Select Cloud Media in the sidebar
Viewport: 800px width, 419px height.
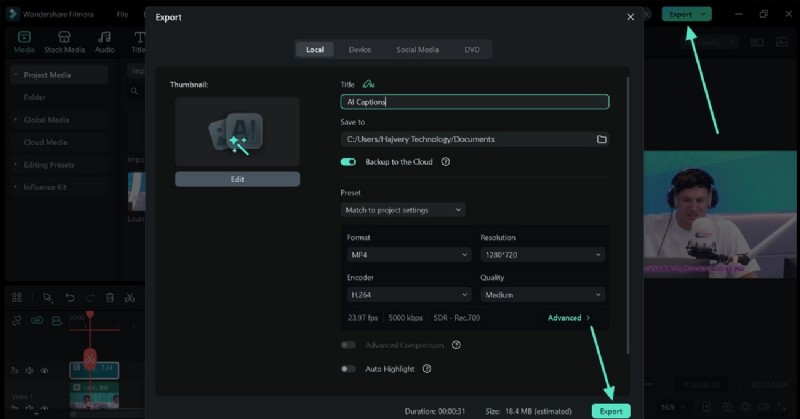59,142
